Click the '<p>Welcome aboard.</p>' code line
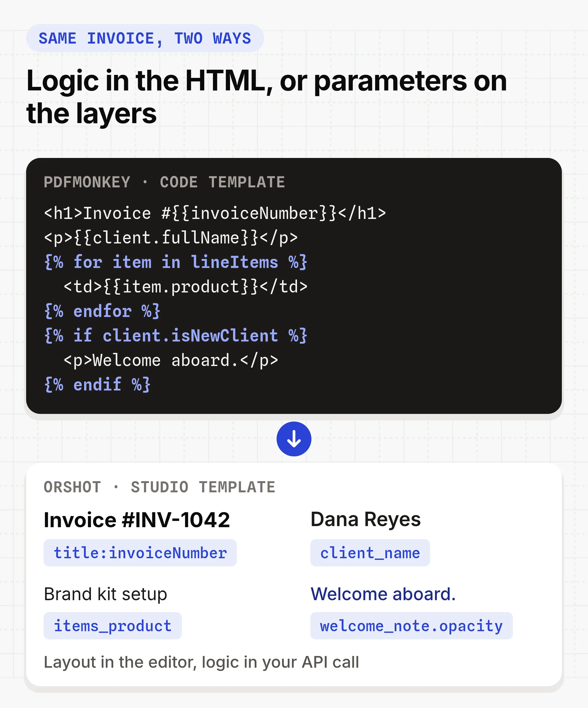This screenshot has height=708, width=588. 171,361
